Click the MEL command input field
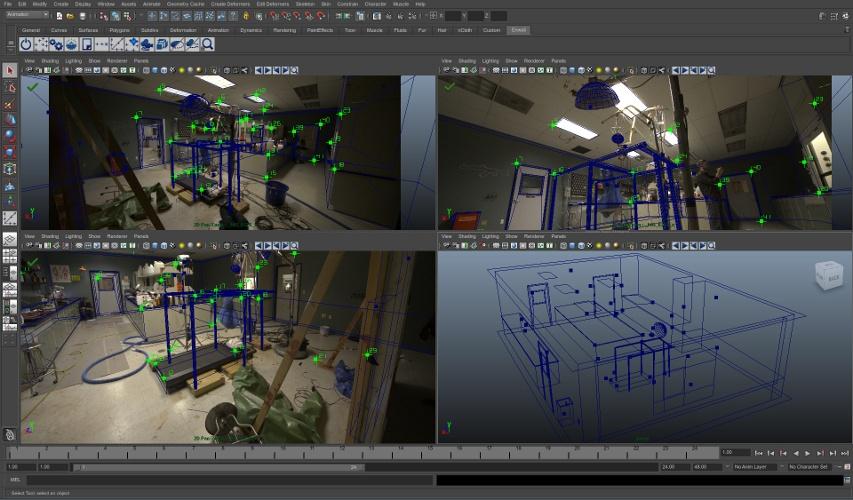Screen dimensions: 853x500 228,480
